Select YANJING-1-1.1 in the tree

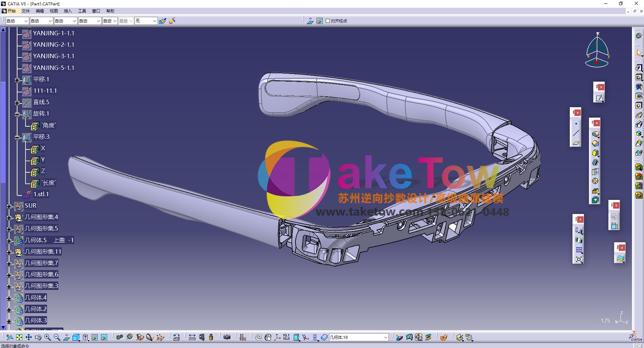(54, 33)
